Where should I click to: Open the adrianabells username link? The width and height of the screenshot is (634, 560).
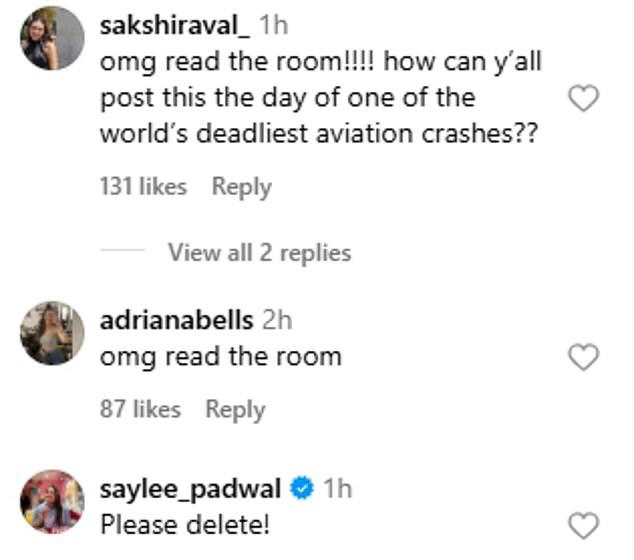click(176, 321)
